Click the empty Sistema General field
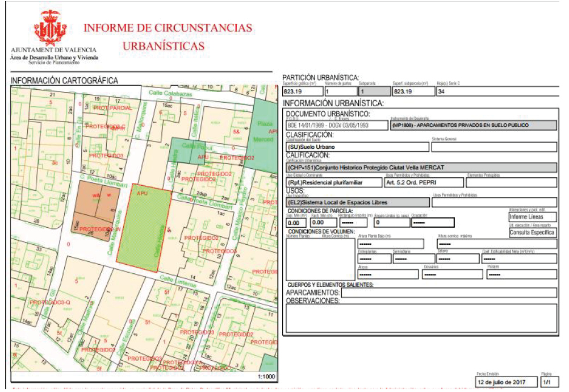 click(494, 147)
